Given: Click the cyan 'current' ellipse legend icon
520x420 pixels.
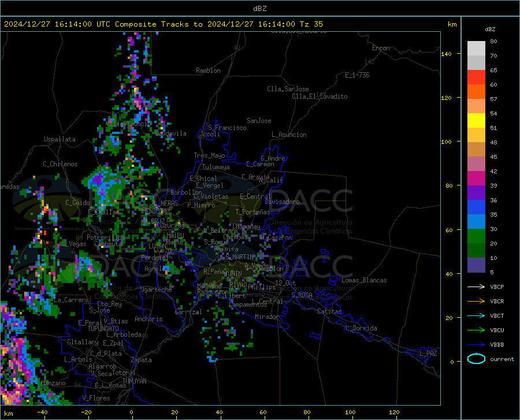Looking at the screenshot, I should [476, 359].
